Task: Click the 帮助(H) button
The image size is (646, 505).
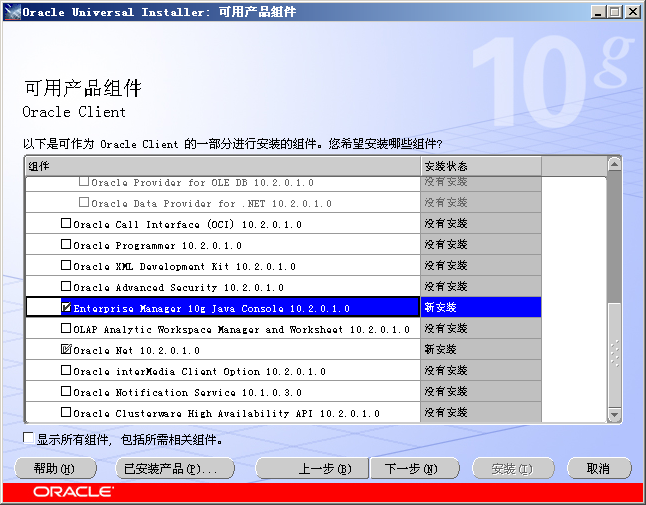Action: tap(55, 469)
